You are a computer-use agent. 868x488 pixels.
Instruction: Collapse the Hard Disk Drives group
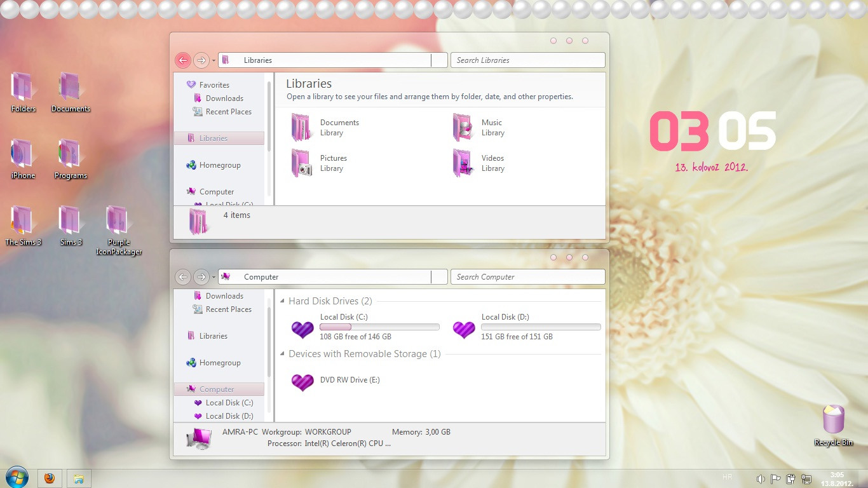tap(283, 301)
